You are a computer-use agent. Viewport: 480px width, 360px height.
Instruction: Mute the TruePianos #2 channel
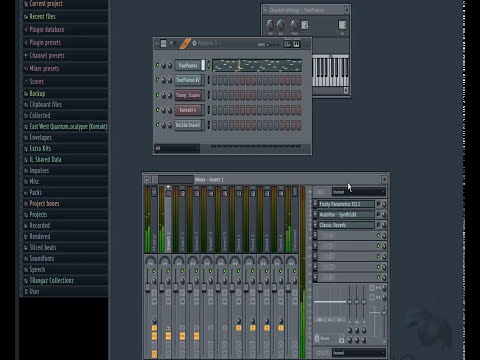157,80
